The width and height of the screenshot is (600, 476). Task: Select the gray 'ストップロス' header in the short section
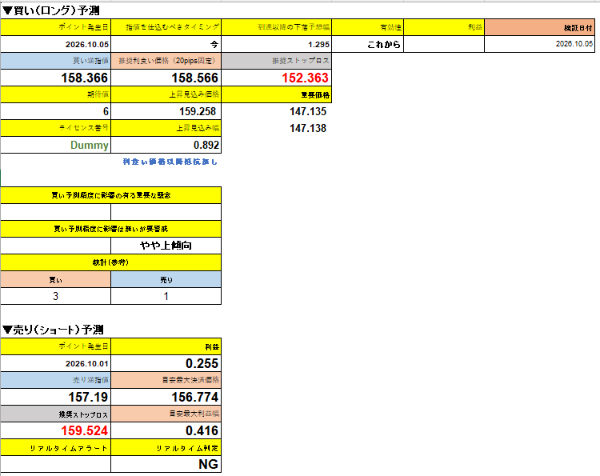[x=55, y=414]
